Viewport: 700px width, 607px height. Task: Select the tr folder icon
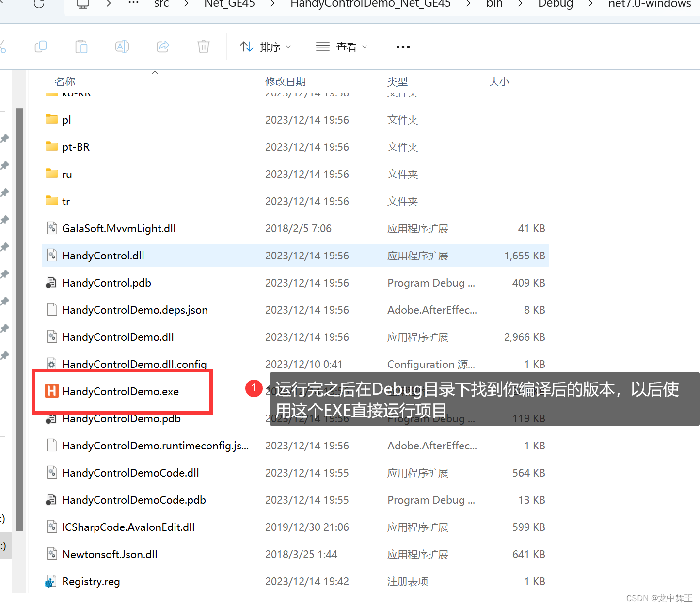52,201
